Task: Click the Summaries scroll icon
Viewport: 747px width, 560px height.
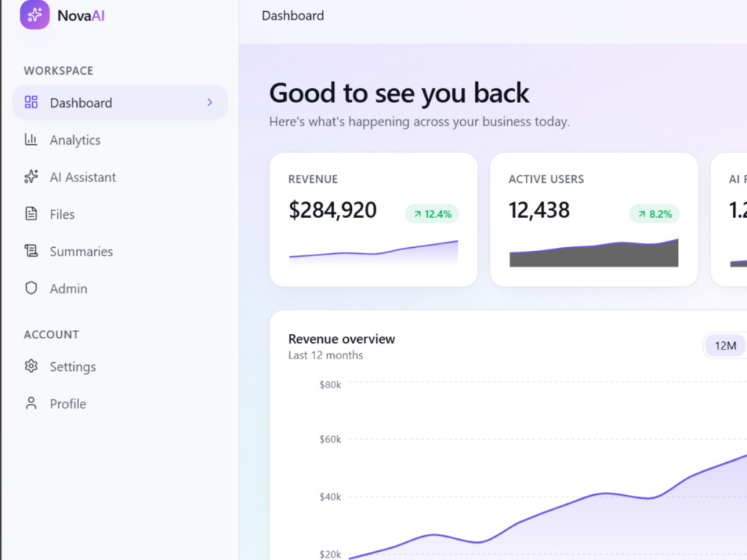Action: click(31, 250)
